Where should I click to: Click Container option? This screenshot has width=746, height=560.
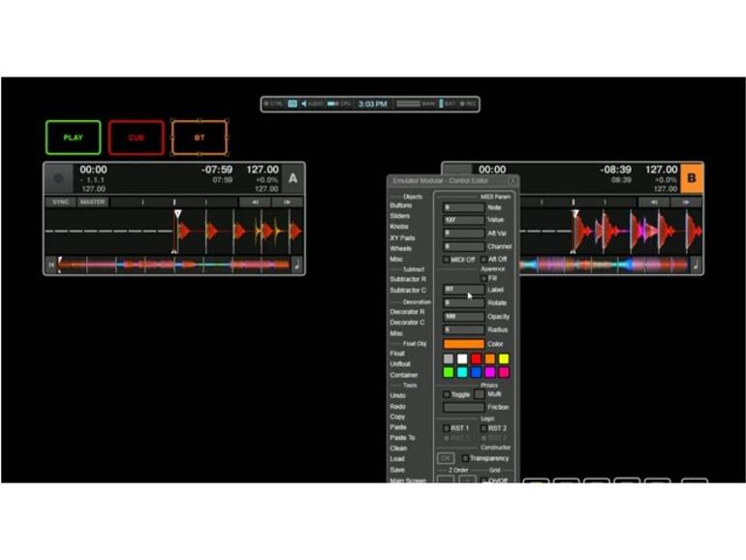[x=403, y=375]
